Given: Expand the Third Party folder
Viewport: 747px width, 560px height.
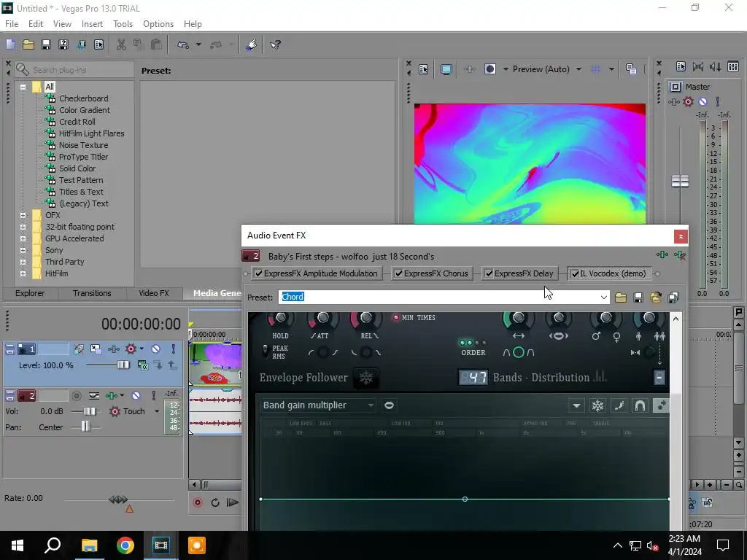Looking at the screenshot, I should pos(23,262).
